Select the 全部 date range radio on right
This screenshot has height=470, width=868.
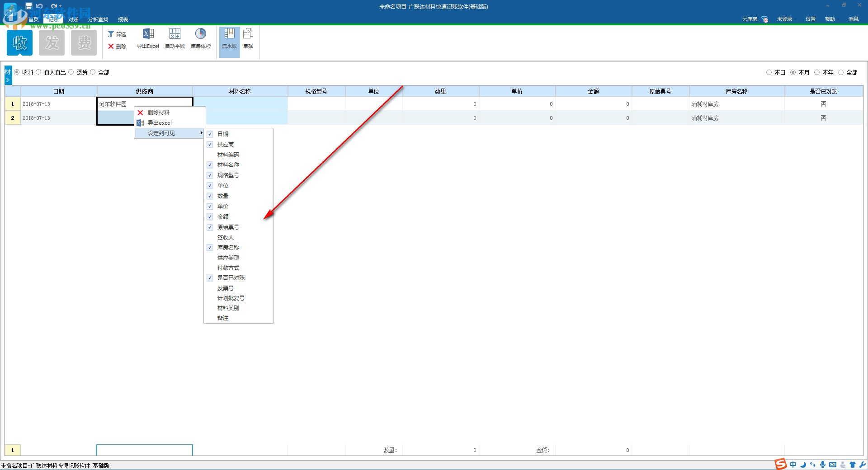(841, 72)
